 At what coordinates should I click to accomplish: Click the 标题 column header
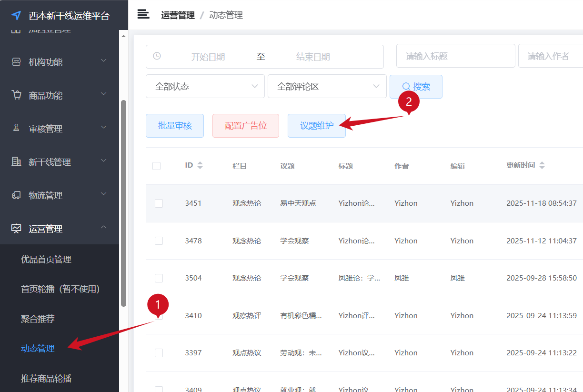tap(346, 166)
